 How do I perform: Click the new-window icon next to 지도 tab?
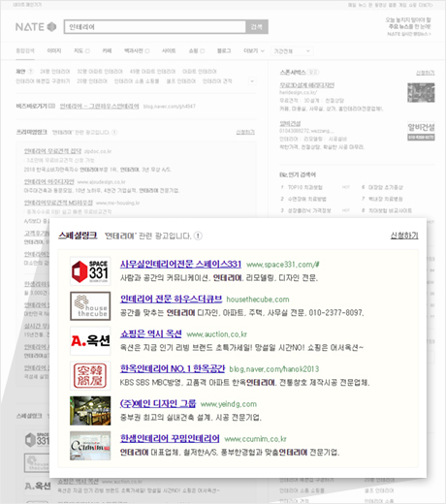point(87,51)
